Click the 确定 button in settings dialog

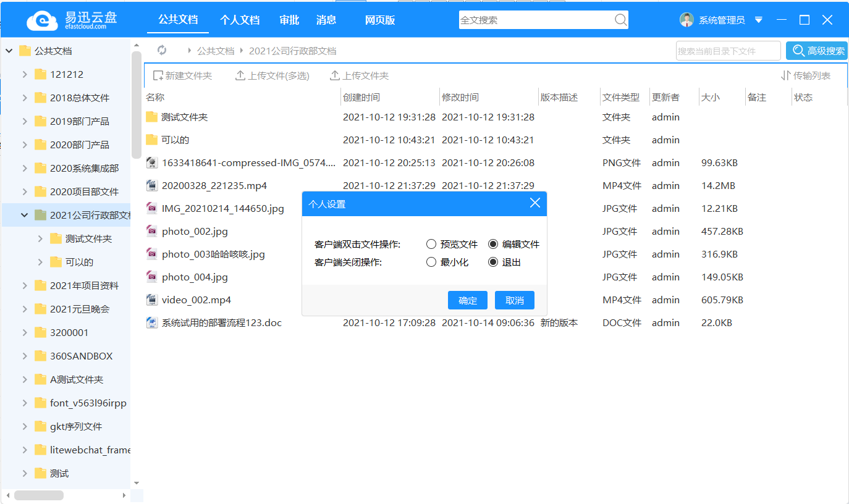pos(468,300)
